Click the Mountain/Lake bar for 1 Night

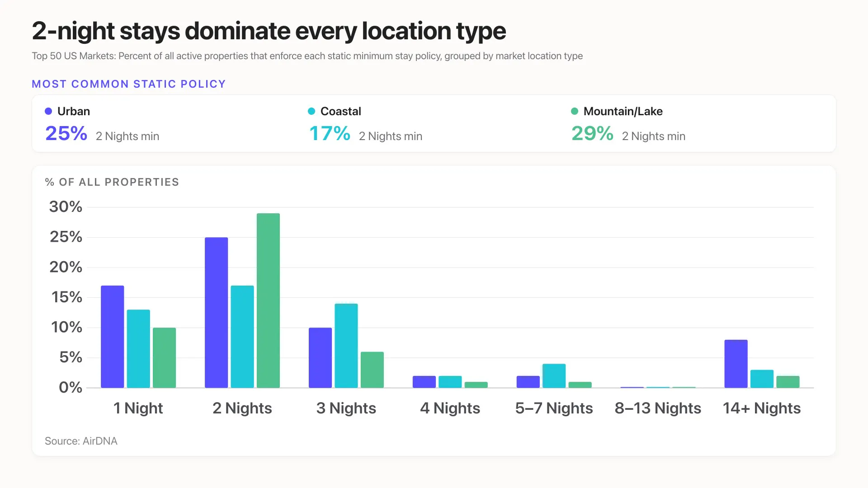click(x=165, y=357)
